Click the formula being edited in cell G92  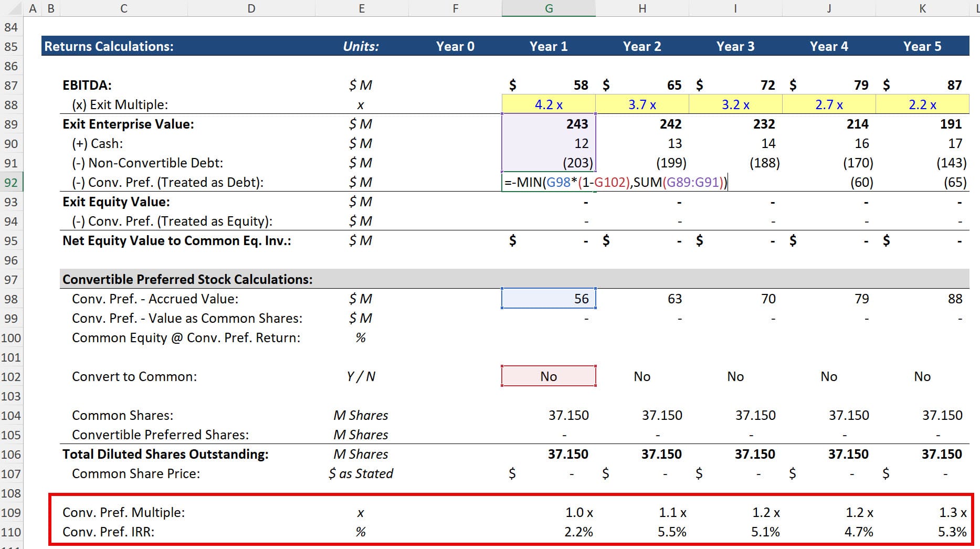point(614,182)
